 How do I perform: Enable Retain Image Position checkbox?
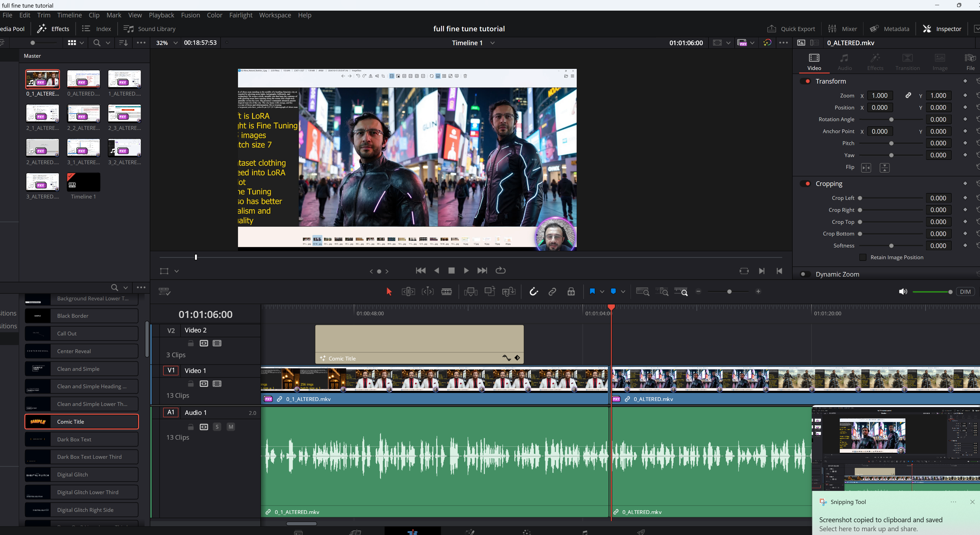863,258
